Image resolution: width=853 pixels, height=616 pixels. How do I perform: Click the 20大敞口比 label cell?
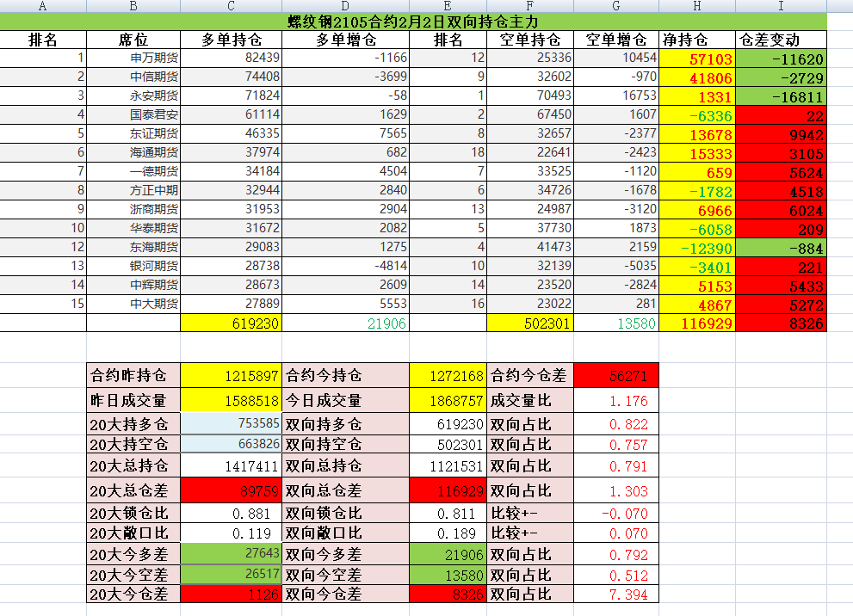[x=133, y=533]
